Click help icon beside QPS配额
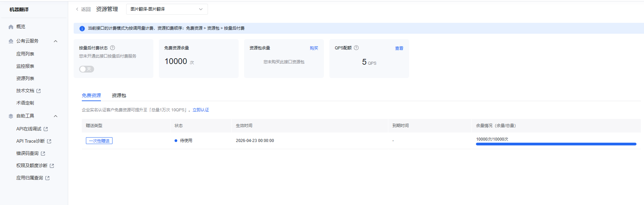This screenshot has height=205, width=644. (356, 48)
